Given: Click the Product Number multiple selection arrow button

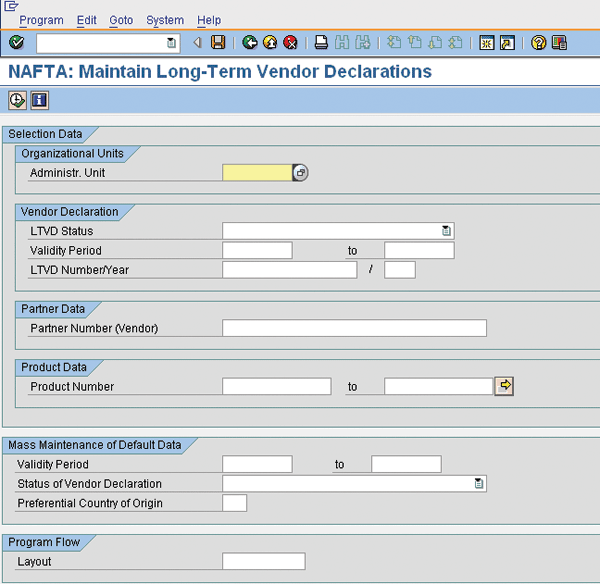Looking at the screenshot, I should 504,386.
